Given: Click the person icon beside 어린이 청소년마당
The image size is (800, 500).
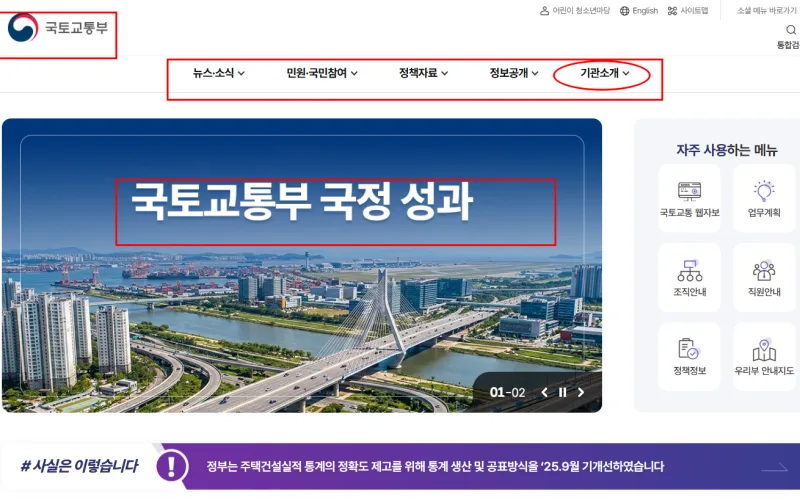Looking at the screenshot, I should (544, 11).
